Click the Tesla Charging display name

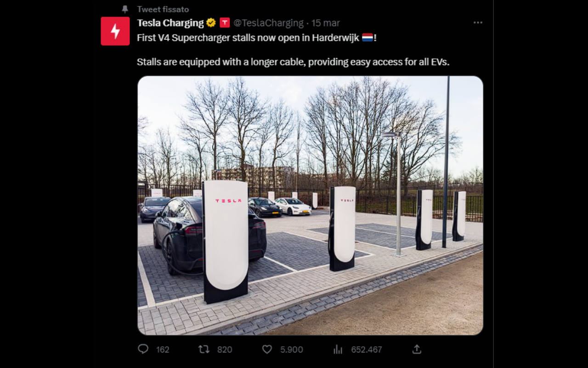pyautogui.click(x=170, y=23)
